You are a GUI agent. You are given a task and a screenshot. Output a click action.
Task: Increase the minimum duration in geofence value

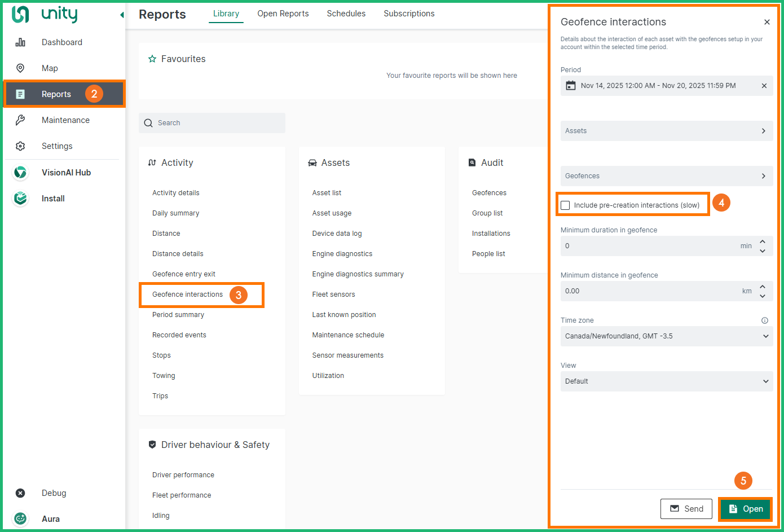tap(763, 242)
